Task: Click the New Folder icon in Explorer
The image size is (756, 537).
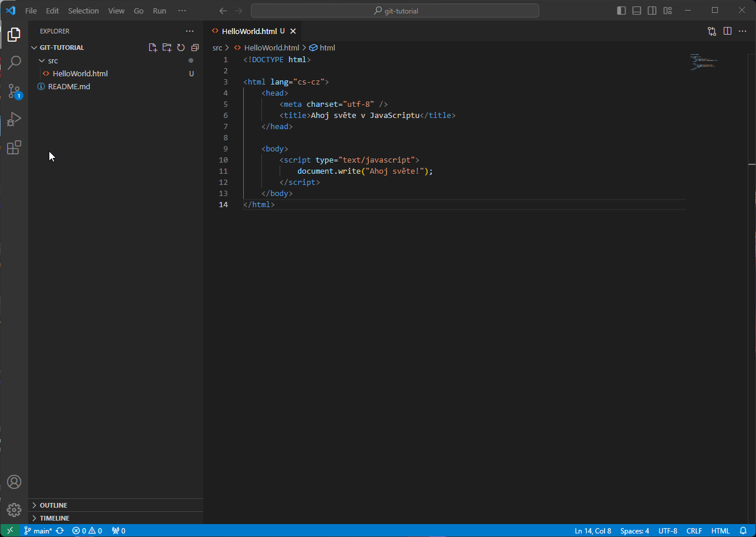Action: click(x=167, y=47)
